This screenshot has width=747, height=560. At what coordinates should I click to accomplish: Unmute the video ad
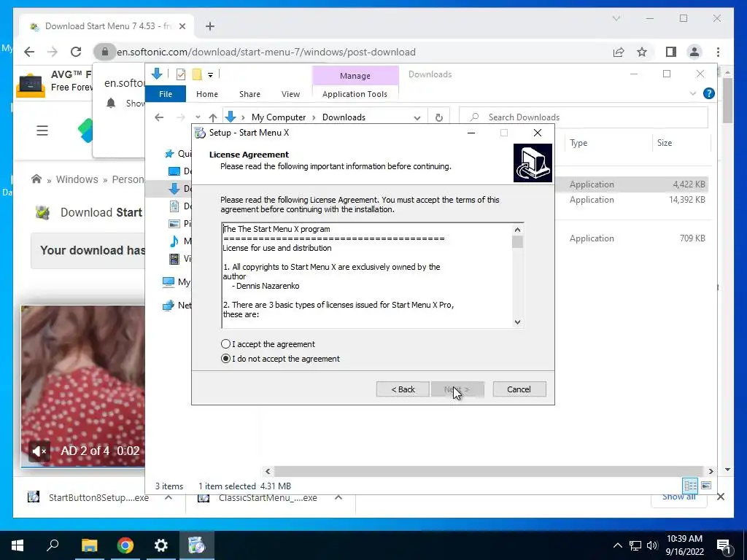point(39,451)
